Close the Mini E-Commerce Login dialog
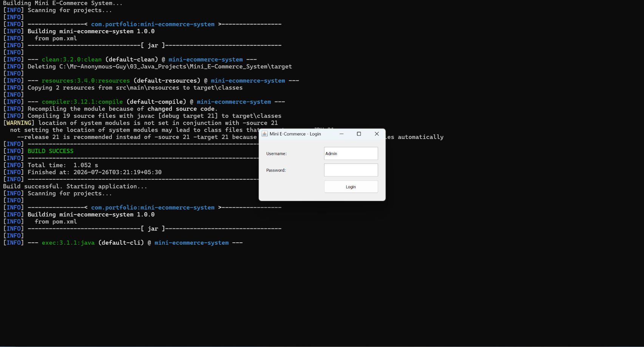Viewport: 644px width, 347px height. click(377, 134)
